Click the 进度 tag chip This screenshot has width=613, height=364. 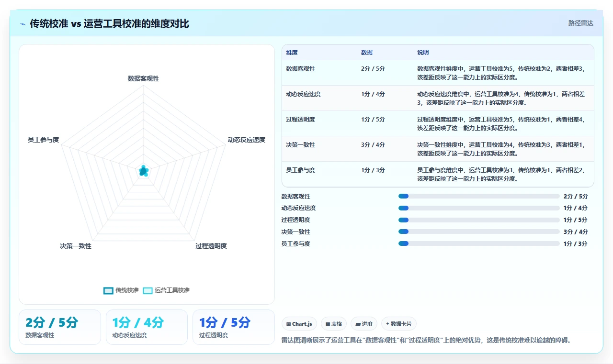(x=364, y=324)
